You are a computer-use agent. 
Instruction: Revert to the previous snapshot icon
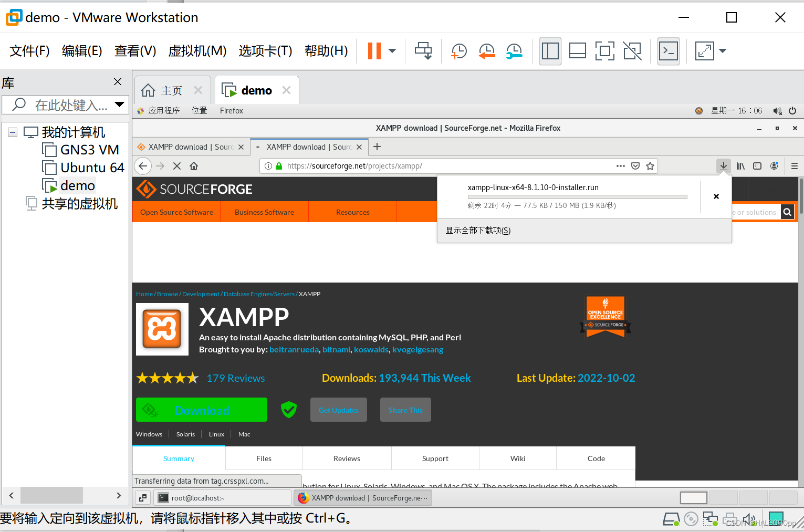(x=487, y=51)
